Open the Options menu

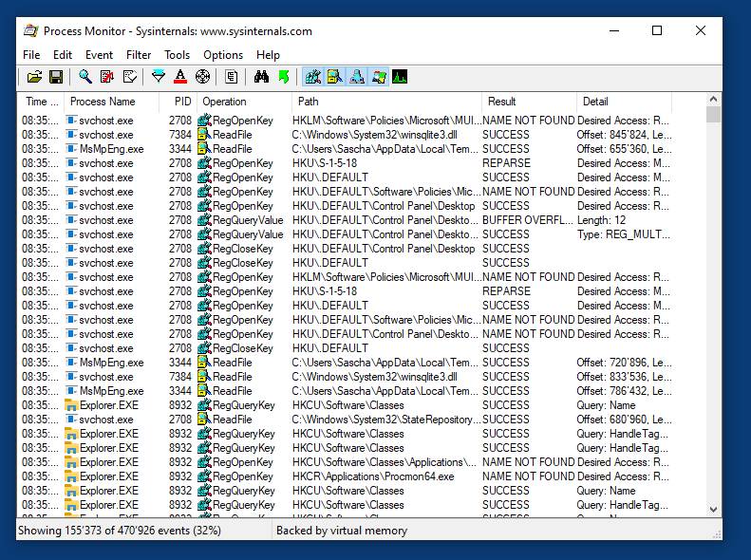(x=223, y=55)
